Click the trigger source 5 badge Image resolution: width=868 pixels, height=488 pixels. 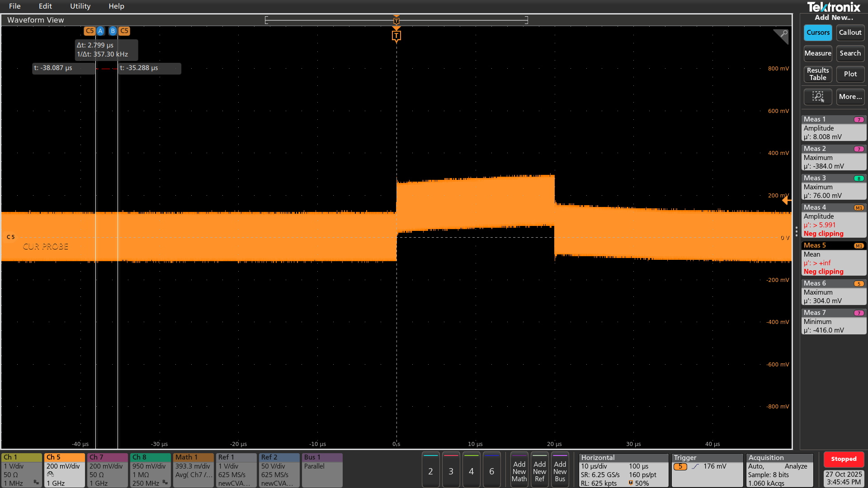pyautogui.click(x=680, y=467)
